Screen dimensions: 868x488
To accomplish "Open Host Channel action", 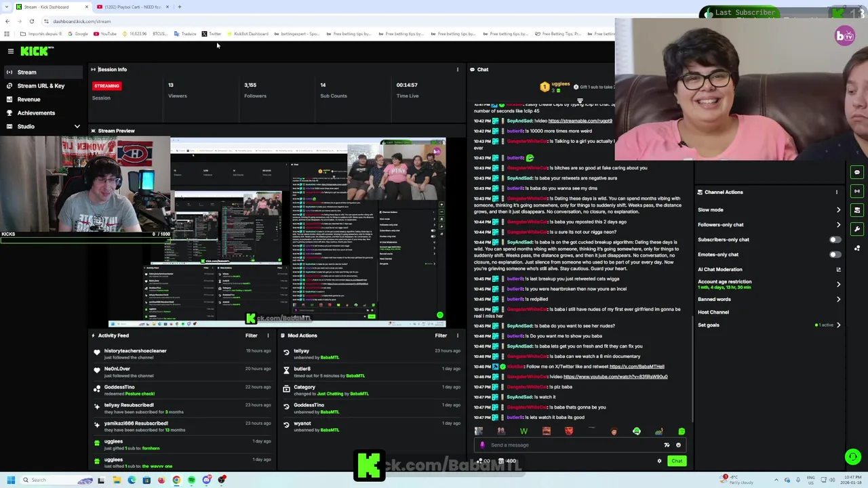I will point(713,312).
